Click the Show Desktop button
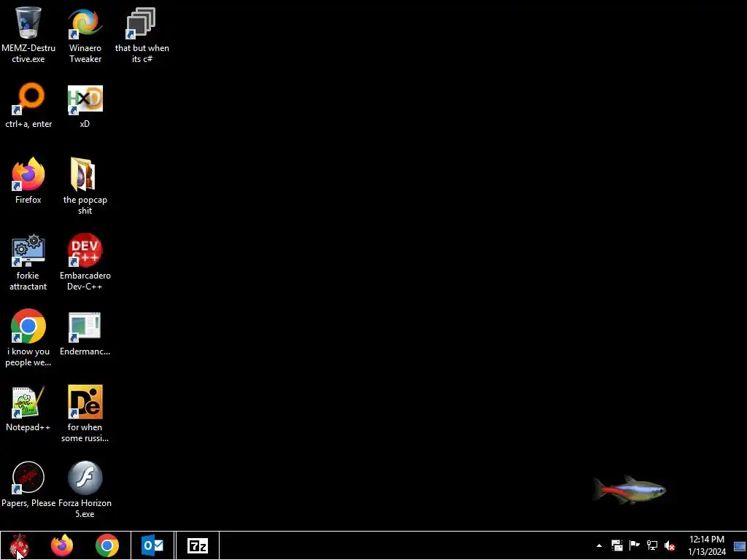The image size is (747, 560). (x=740, y=545)
